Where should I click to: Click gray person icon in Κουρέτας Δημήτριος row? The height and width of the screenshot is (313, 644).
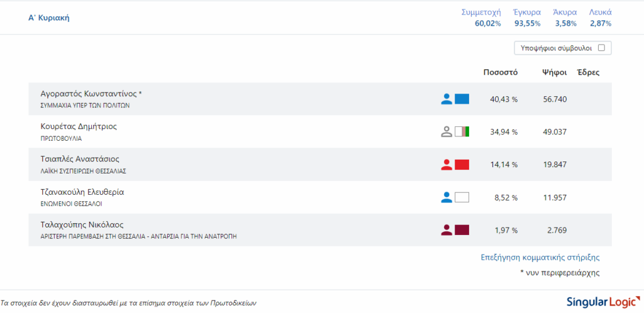(447, 131)
